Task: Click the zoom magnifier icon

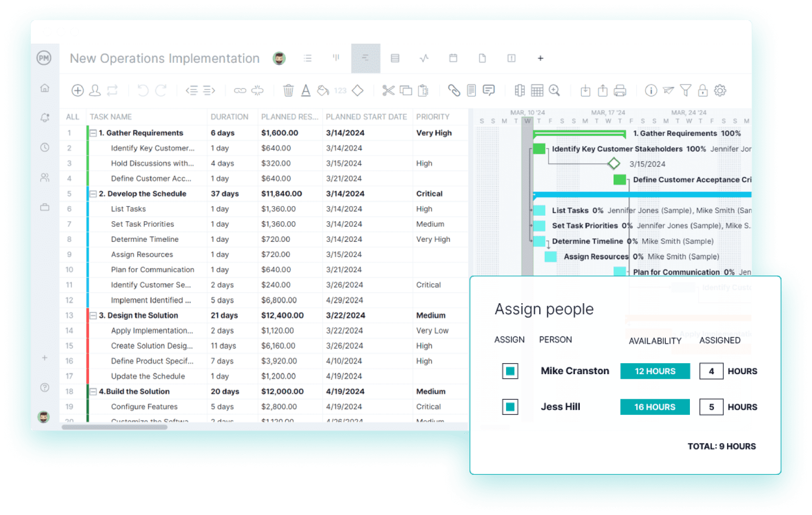Action: click(554, 91)
